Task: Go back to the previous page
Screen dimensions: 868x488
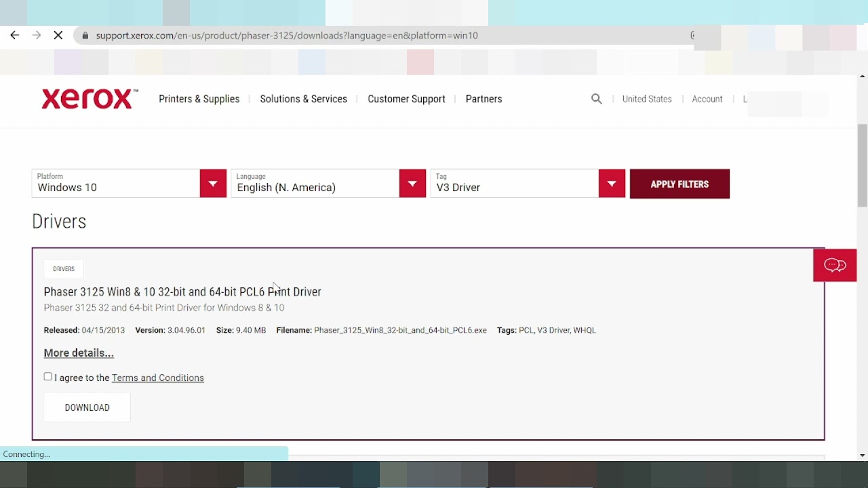Action: point(15,35)
